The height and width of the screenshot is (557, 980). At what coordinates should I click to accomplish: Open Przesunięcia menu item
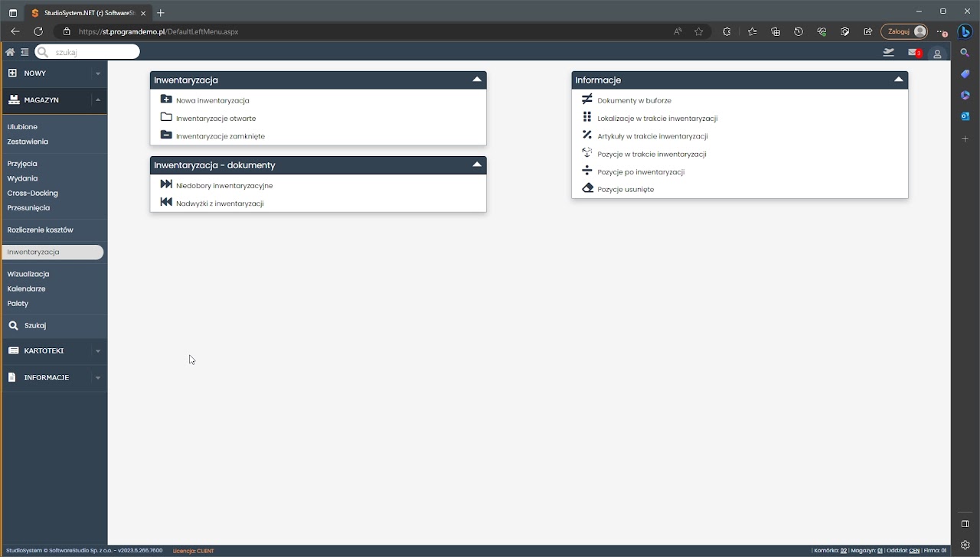coord(28,207)
